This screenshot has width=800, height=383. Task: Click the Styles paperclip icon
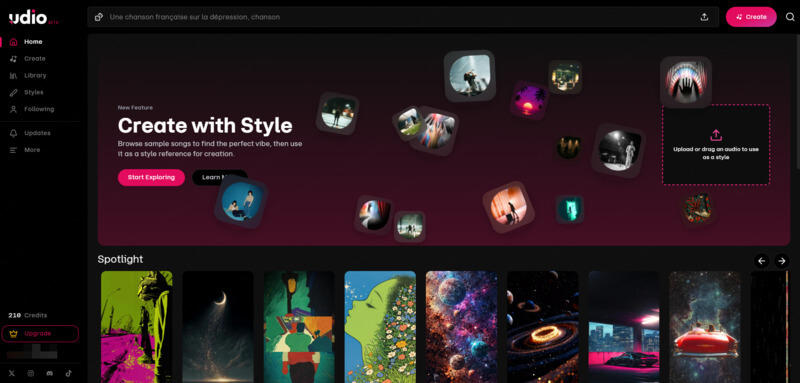tap(14, 92)
